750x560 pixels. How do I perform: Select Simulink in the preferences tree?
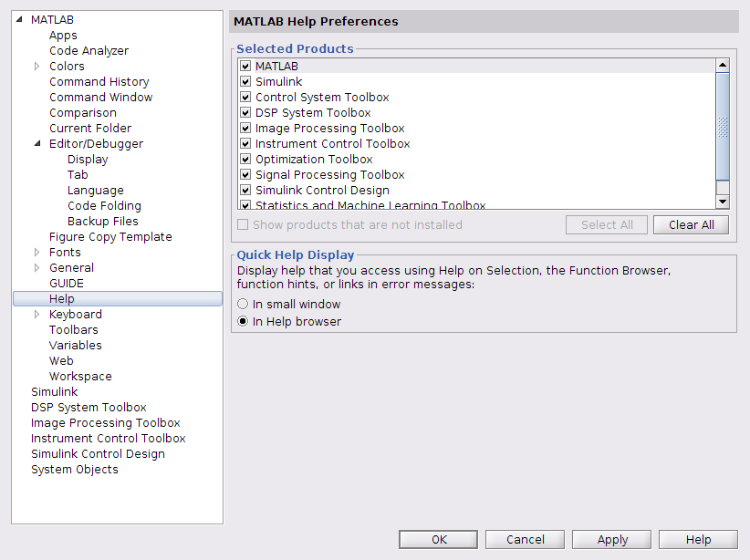(x=55, y=391)
